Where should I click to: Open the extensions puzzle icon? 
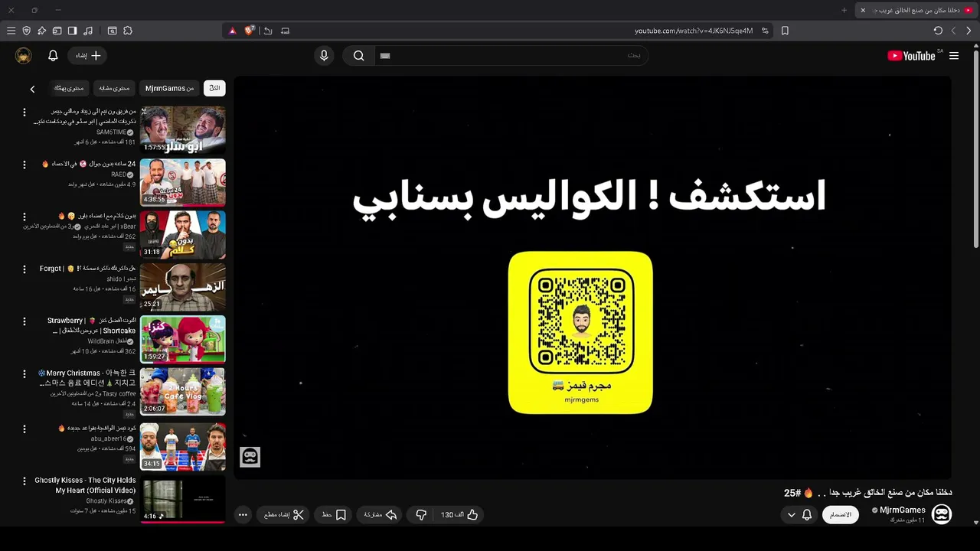[128, 31]
